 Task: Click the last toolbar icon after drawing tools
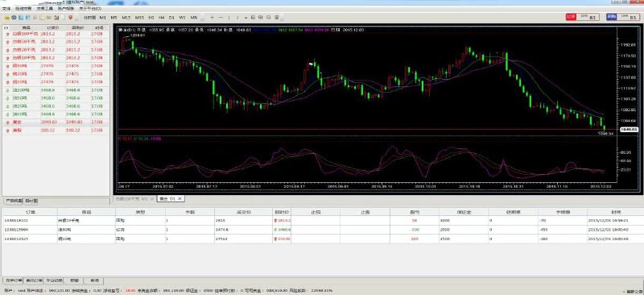[x=277, y=18]
